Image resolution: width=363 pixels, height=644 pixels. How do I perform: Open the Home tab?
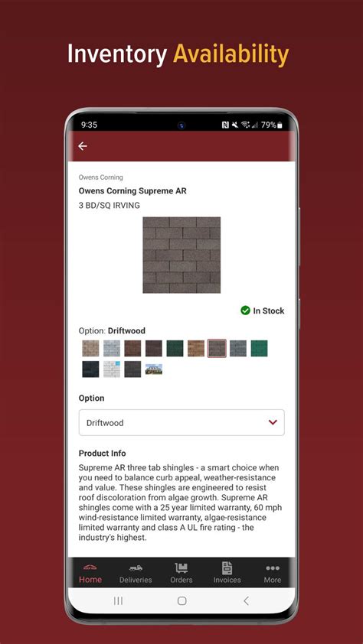pos(90,574)
